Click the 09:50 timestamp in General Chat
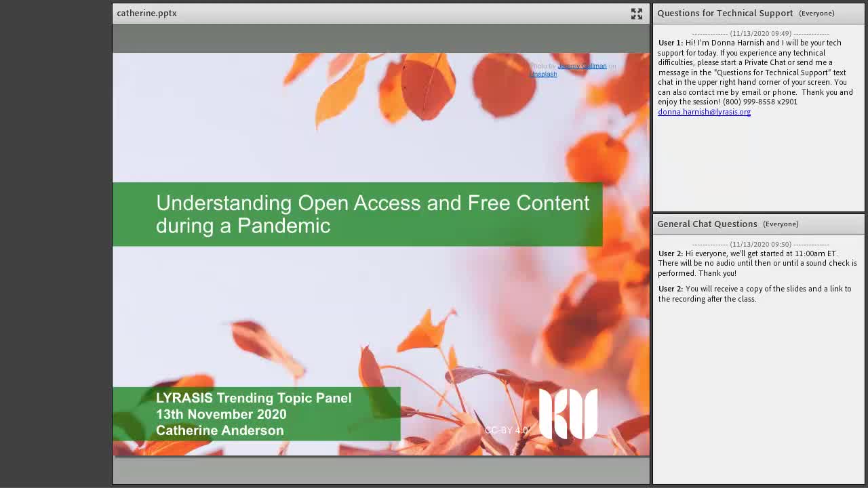This screenshot has height=488, width=868. pos(760,244)
